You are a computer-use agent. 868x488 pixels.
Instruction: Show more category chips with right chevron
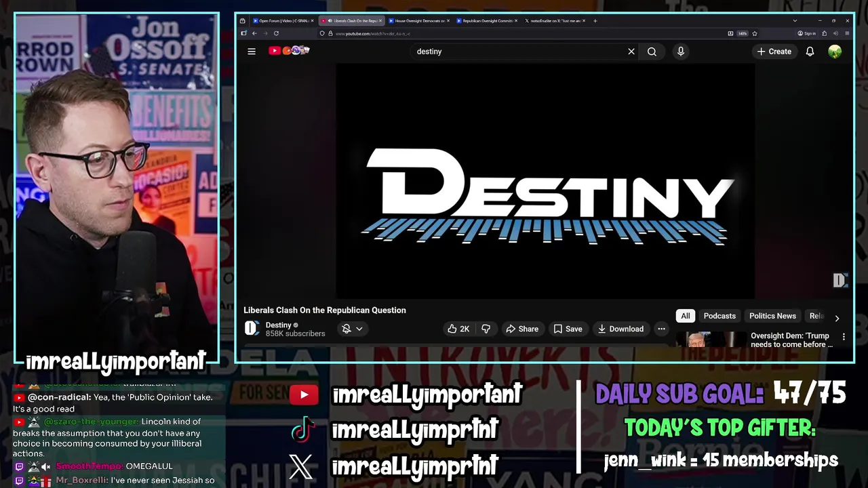[x=837, y=318]
